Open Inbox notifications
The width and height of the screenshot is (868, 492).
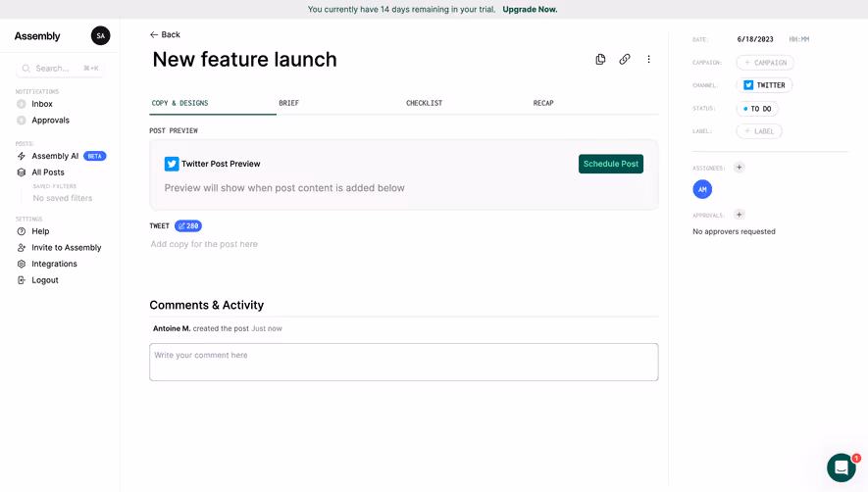point(42,104)
